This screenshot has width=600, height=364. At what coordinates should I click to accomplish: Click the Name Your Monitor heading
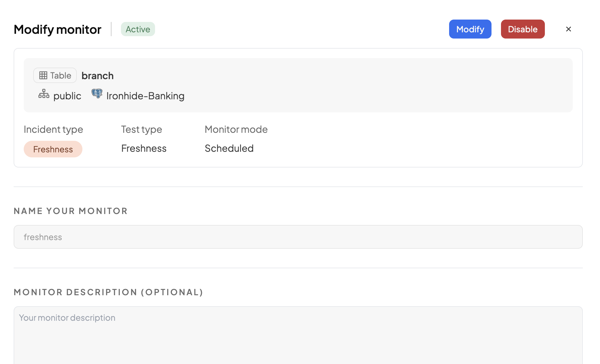pyautogui.click(x=71, y=211)
